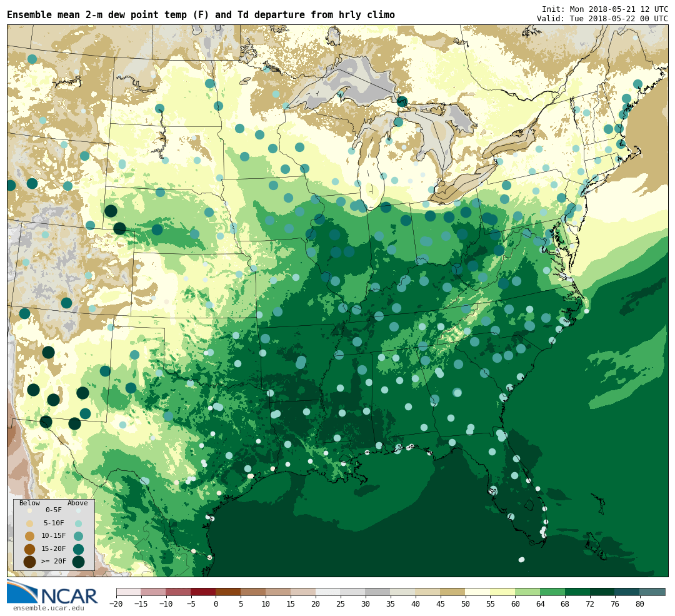The image size is (675, 616).
Task: Click the green swatch between 64 and 68
Action: pyautogui.click(x=552, y=592)
